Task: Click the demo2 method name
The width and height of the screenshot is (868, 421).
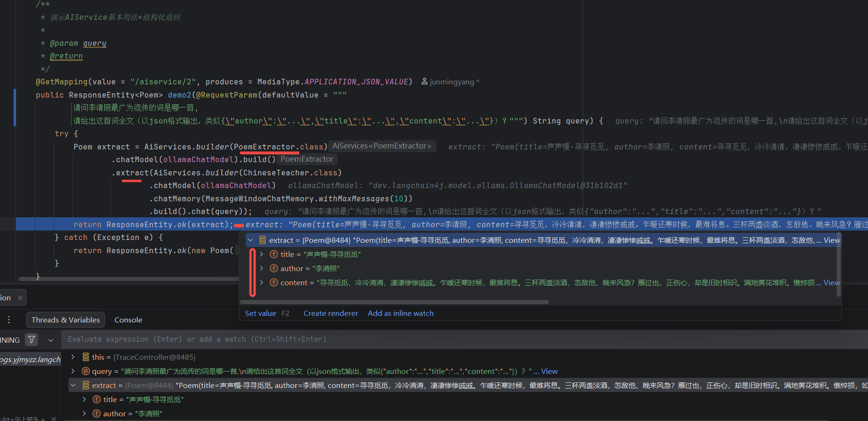Action: (180, 95)
